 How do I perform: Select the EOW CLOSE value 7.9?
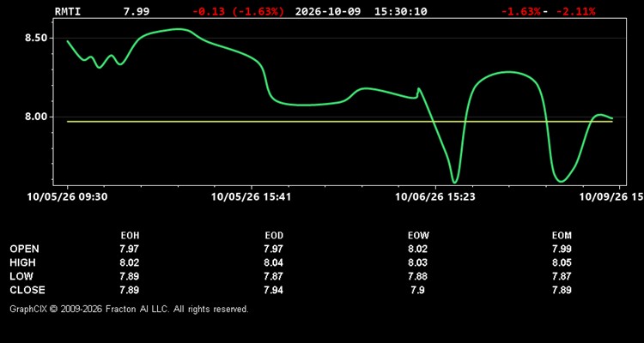417,290
